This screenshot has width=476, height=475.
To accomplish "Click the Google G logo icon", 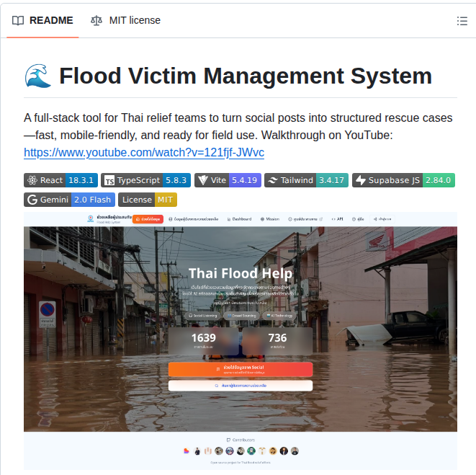I will [32, 200].
